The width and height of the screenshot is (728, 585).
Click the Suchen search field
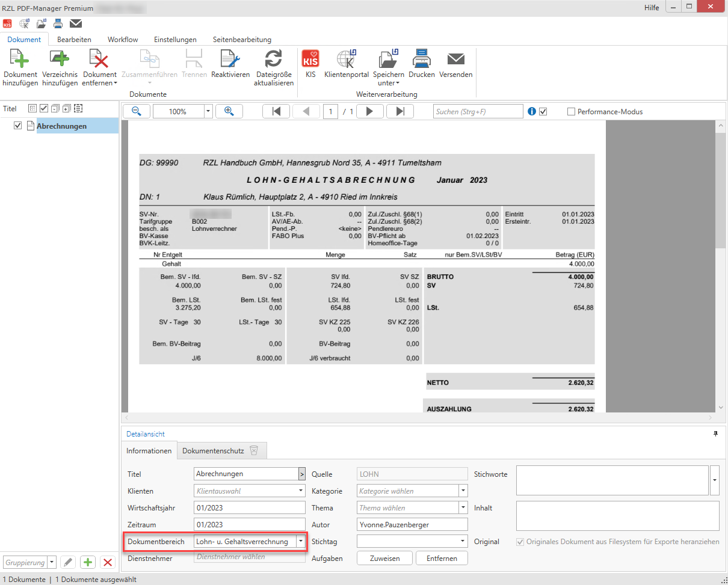pyautogui.click(x=478, y=111)
